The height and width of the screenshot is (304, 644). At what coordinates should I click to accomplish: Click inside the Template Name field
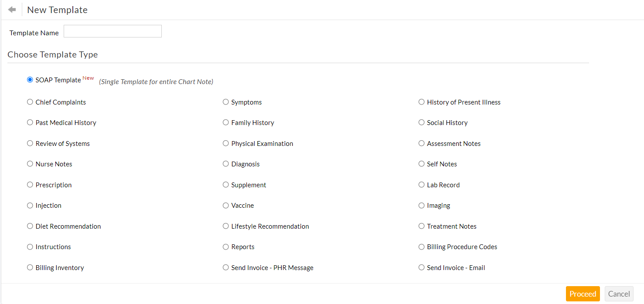112,31
